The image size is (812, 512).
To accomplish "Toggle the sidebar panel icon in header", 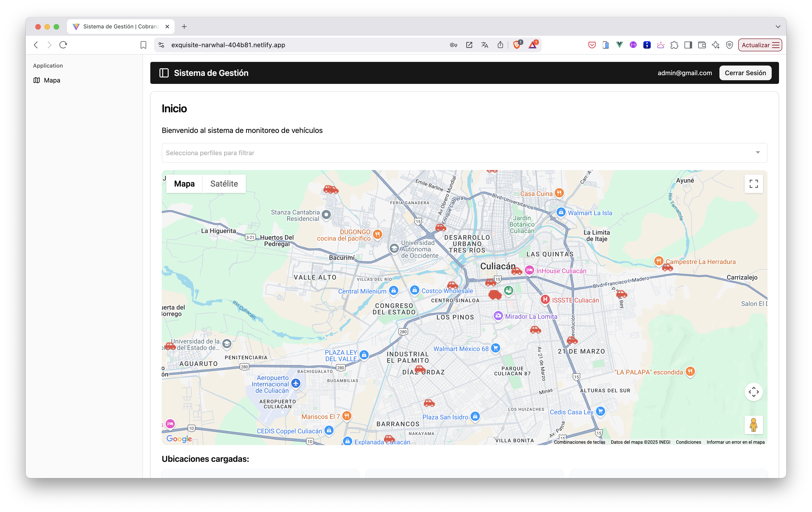I will [x=164, y=73].
